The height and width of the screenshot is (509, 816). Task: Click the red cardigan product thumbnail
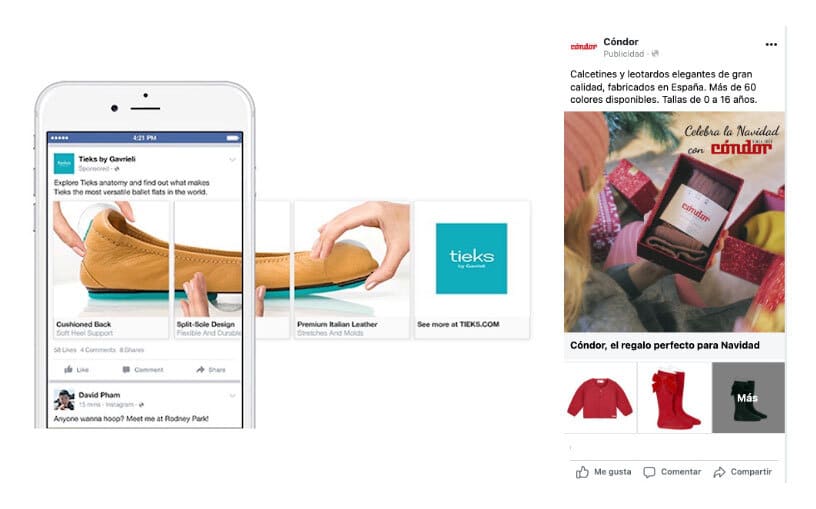point(600,398)
